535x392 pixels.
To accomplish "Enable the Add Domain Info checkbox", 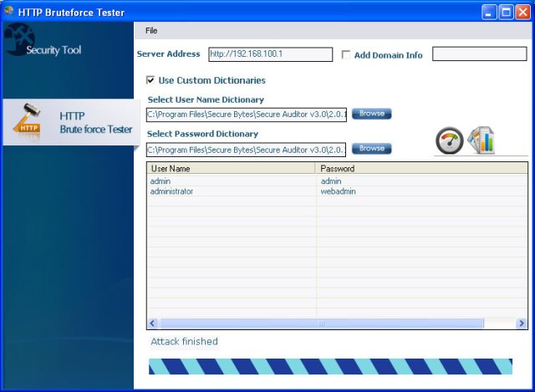I will coord(345,54).
